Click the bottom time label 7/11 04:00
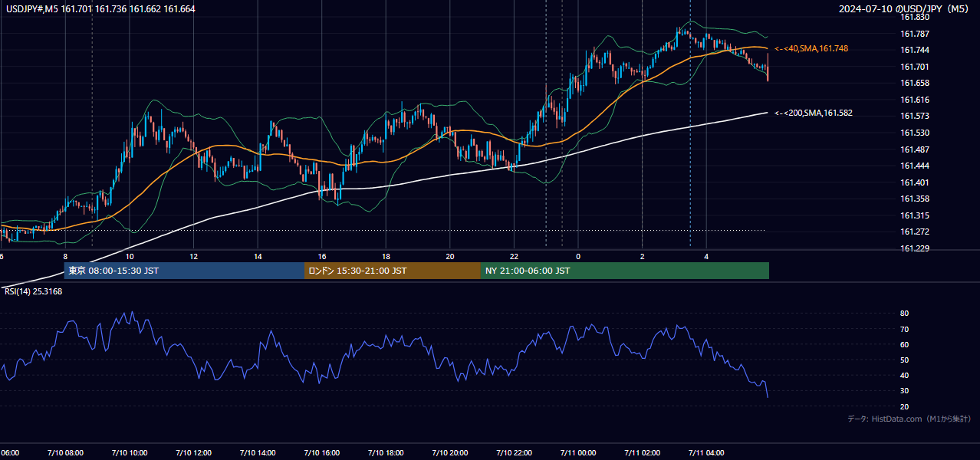 [x=706, y=452]
